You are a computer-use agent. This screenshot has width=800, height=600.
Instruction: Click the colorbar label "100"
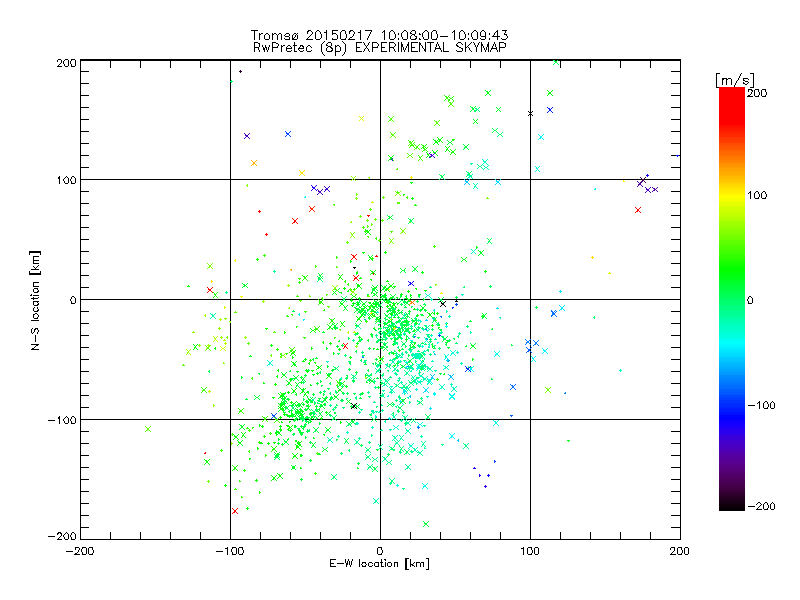pos(757,195)
